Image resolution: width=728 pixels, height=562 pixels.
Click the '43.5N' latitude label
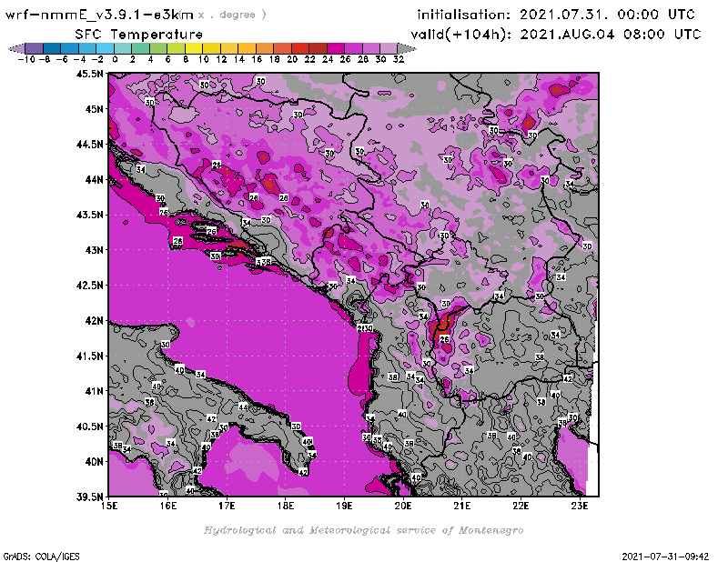pyautogui.click(x=89, y=215)
